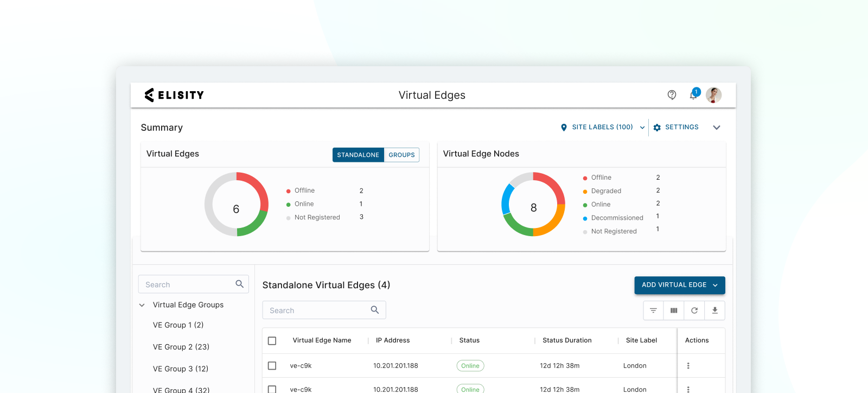Viewport: 868px width, 393px height.
Task: Open Settings
Action: [676, 128]
